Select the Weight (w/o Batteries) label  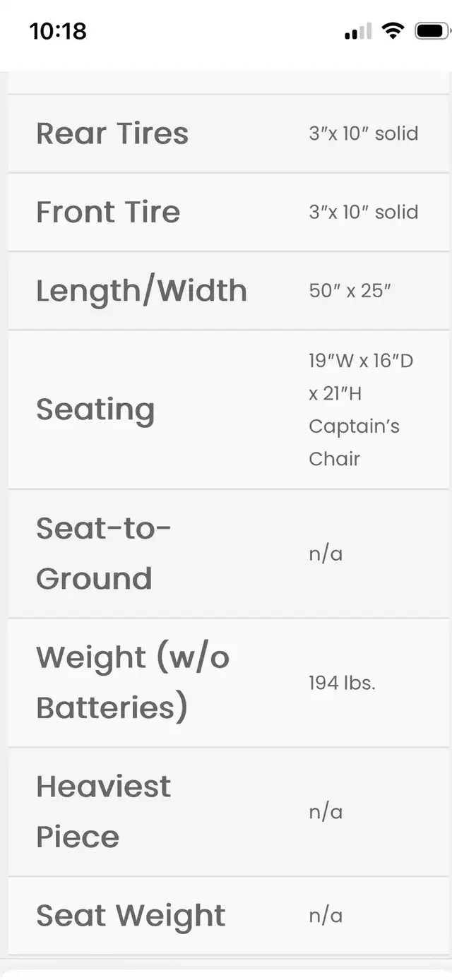[x=133, y=682]
